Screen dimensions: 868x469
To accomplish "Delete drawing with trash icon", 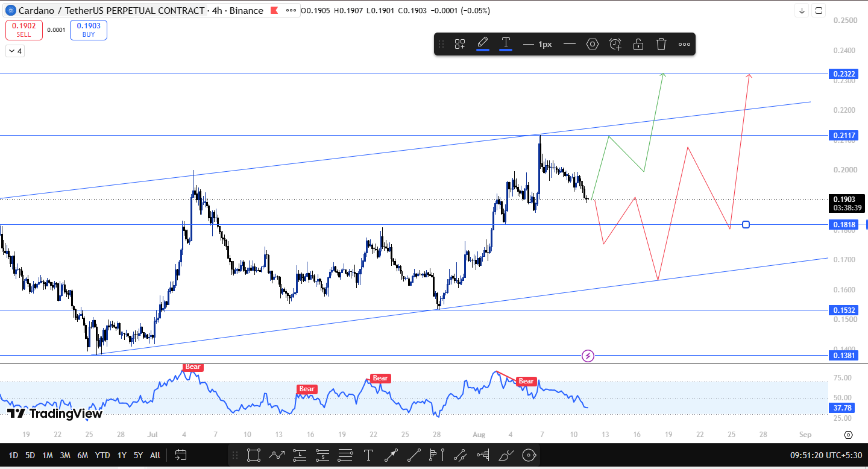I will tap(661, 44).
